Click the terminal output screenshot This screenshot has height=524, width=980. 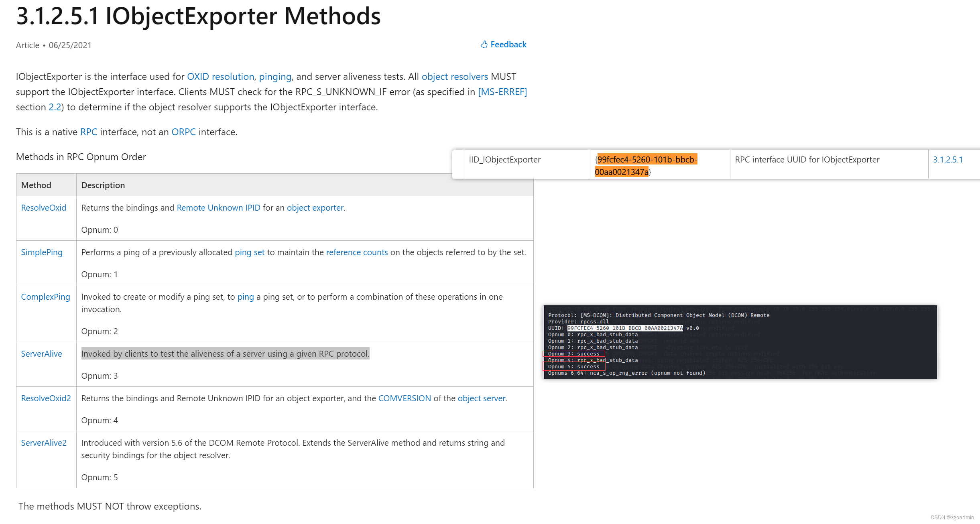pyautogui.click(x=740, y=342)
